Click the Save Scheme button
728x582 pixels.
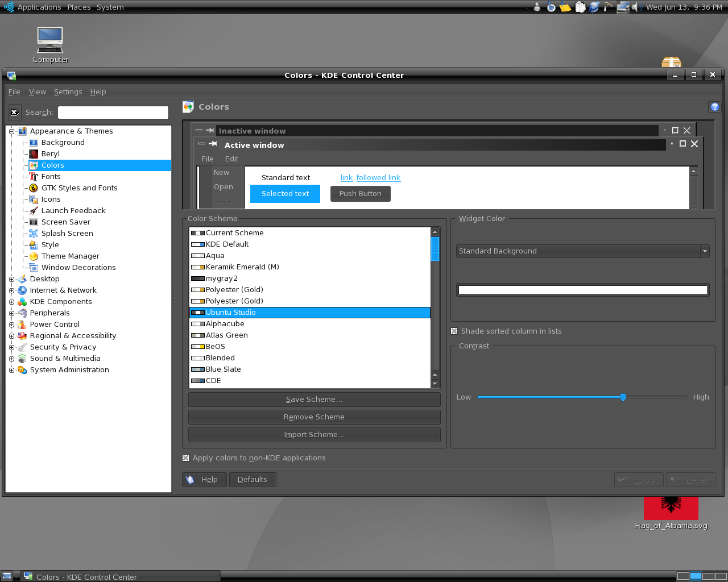[x=314, y=400]
